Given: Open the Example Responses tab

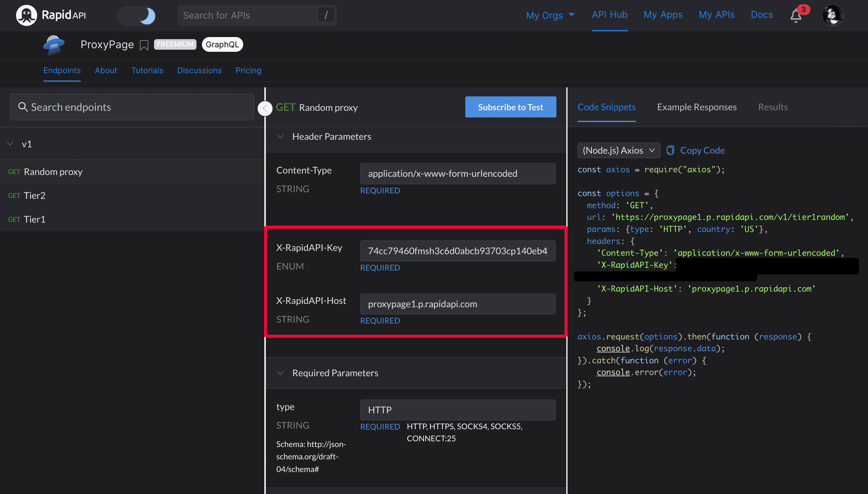Looking at the screenshot, I should 697,107.
